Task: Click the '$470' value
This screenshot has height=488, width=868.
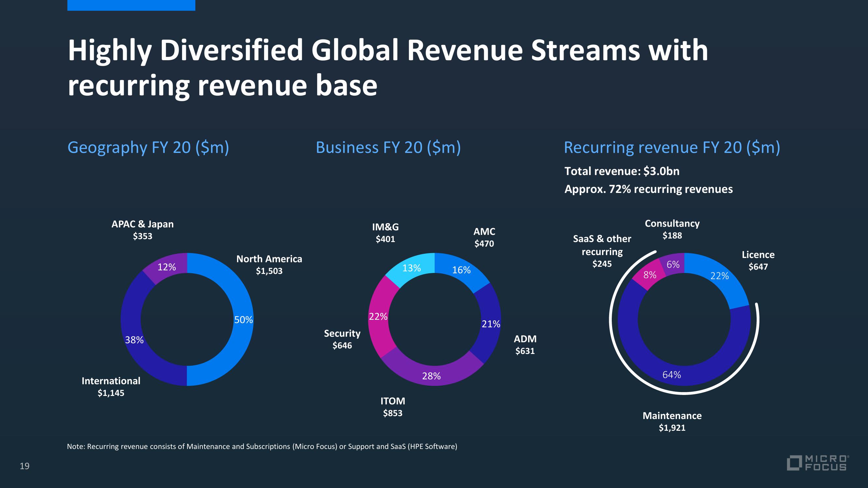Action: coord(484,243)
